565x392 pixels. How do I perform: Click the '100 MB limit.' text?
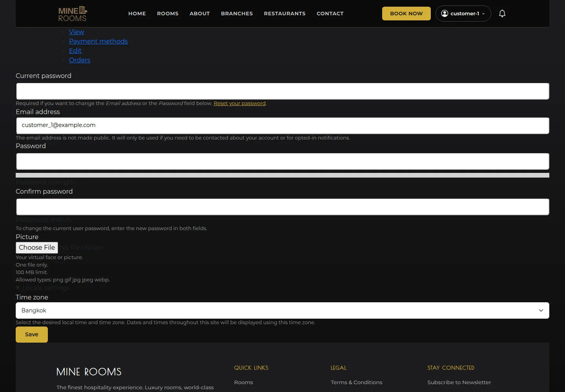click(32, 272)
